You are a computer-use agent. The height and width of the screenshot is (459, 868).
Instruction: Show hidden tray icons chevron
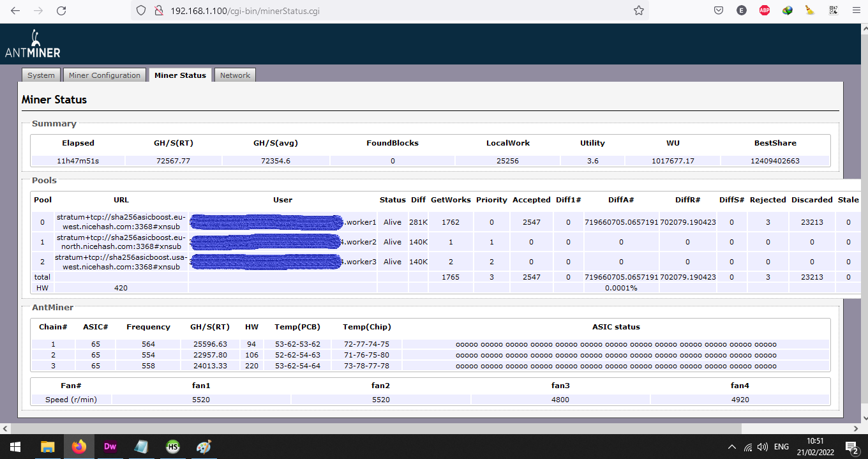(731, 447)
